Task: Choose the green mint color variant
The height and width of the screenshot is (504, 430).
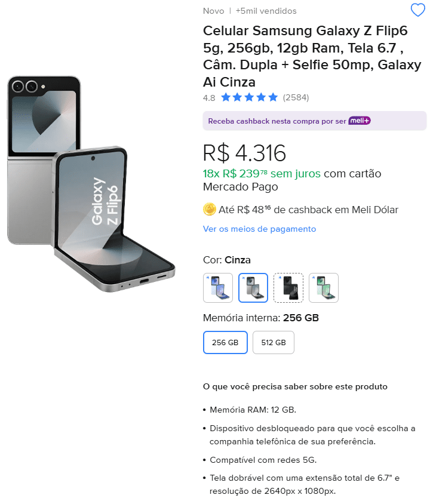Action: pyautogui.click(x=324, y=288)
